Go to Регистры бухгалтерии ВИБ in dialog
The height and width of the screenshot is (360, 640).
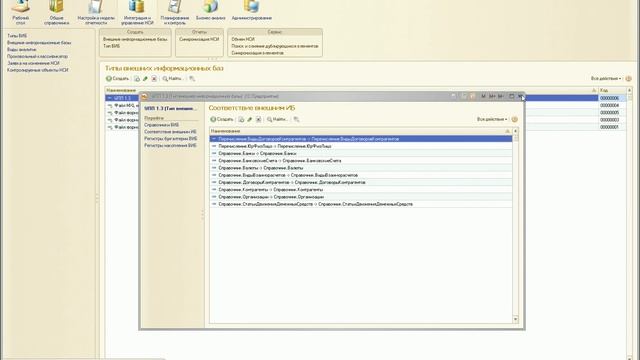tap(171, 139)
